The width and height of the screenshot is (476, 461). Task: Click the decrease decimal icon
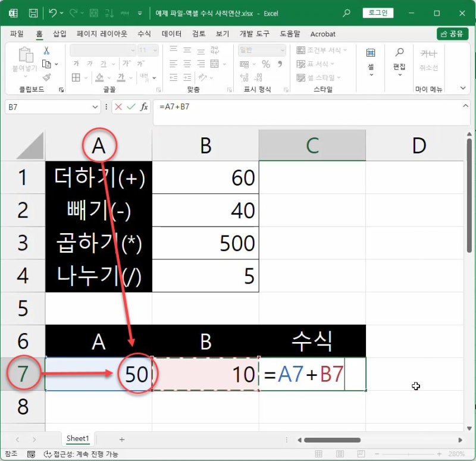click(x=258, y=78)
